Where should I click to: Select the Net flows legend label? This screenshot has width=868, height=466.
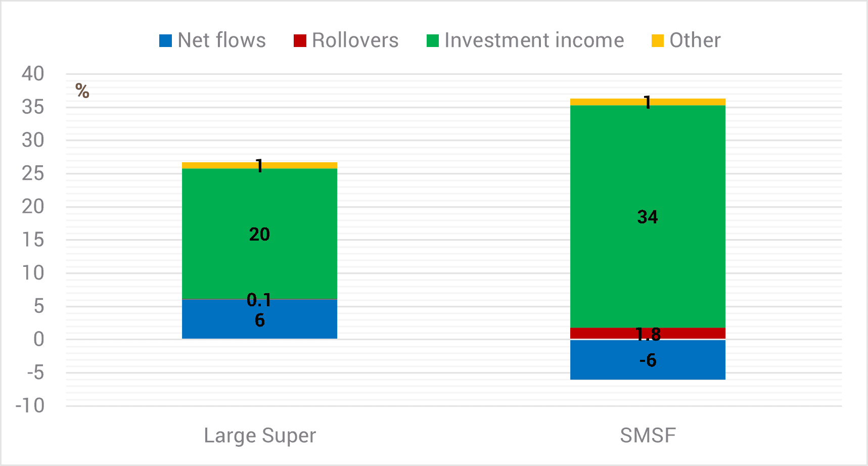coord(222,40)
